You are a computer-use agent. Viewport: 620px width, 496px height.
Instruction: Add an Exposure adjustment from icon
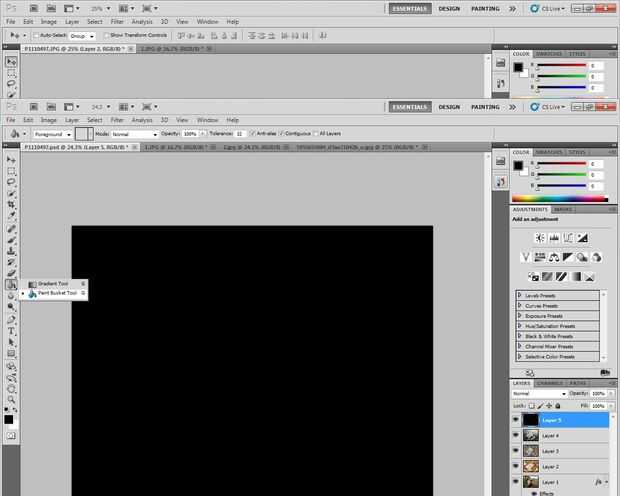pyautogui.click(x=582, y=238)
